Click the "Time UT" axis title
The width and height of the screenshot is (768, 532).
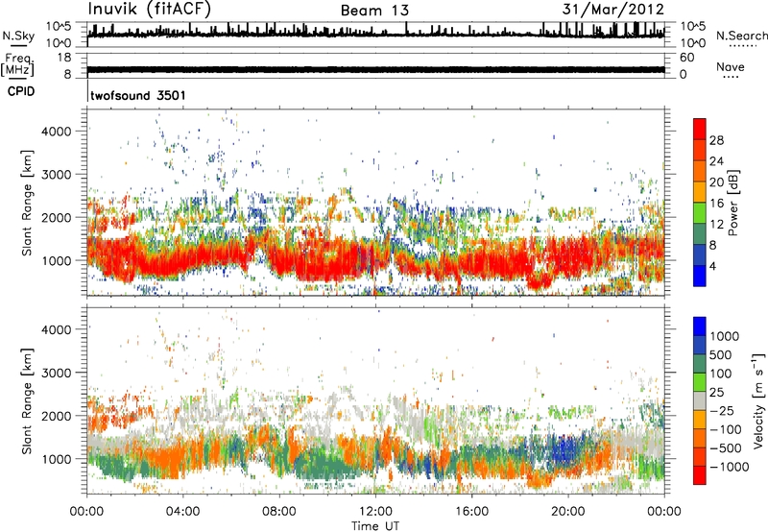click(375, 526)
